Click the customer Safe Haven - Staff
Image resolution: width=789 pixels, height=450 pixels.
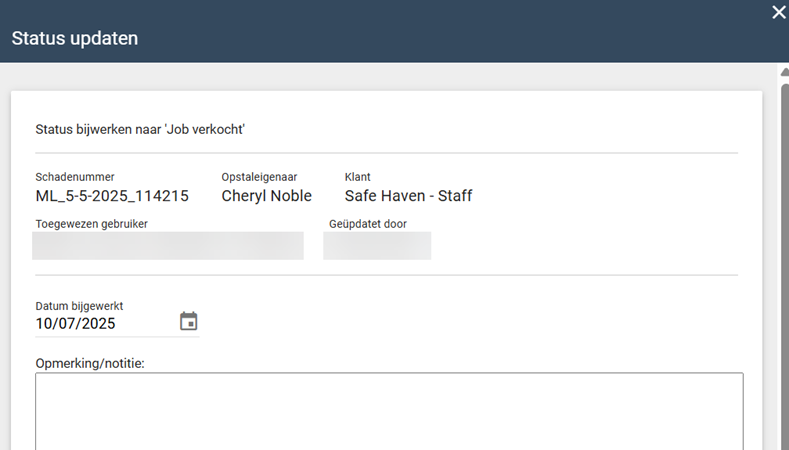coord(408,196)
